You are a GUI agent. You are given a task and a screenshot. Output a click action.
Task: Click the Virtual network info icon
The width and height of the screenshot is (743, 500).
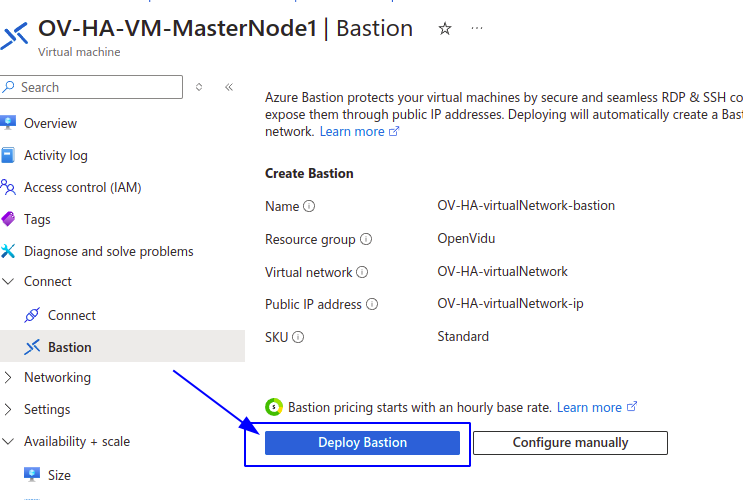362,272
